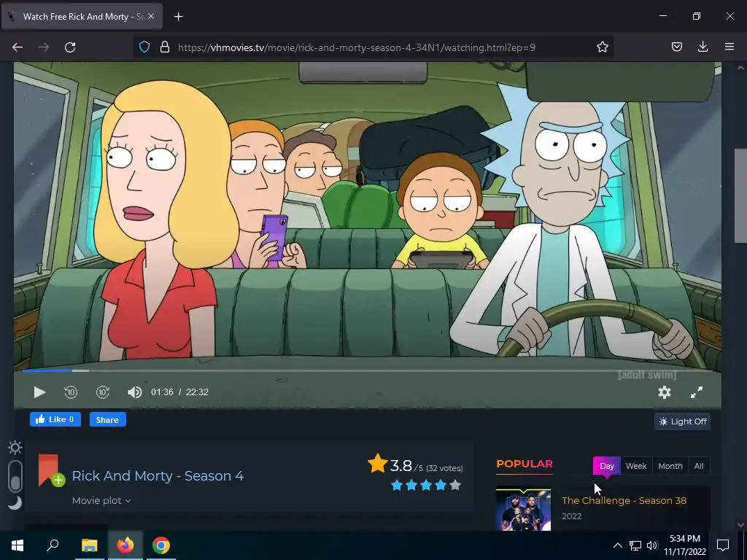Open The Challenge Season 38 thumbnail
This screenshot has width=747, height=560.
tap(524, 508)
